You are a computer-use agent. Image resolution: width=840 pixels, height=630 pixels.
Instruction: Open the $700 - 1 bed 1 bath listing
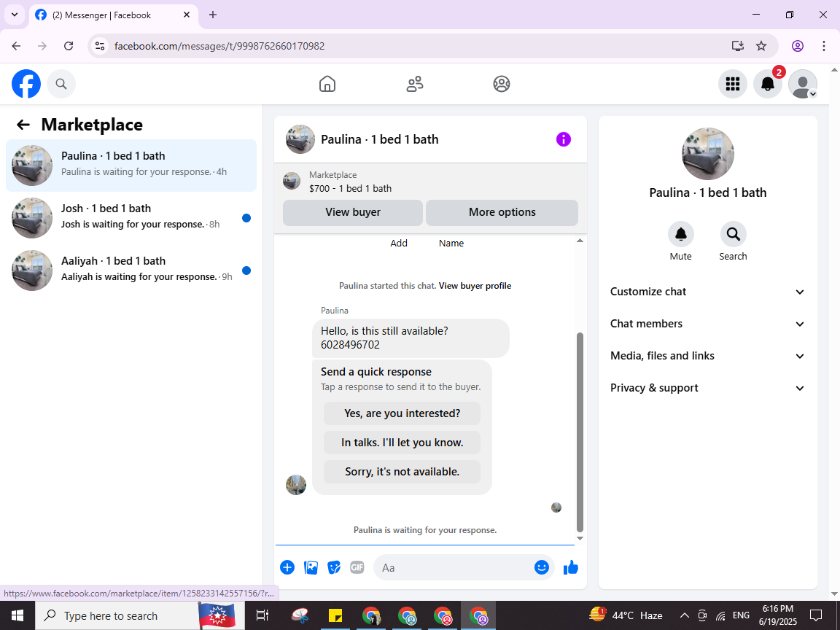[350, 189]
